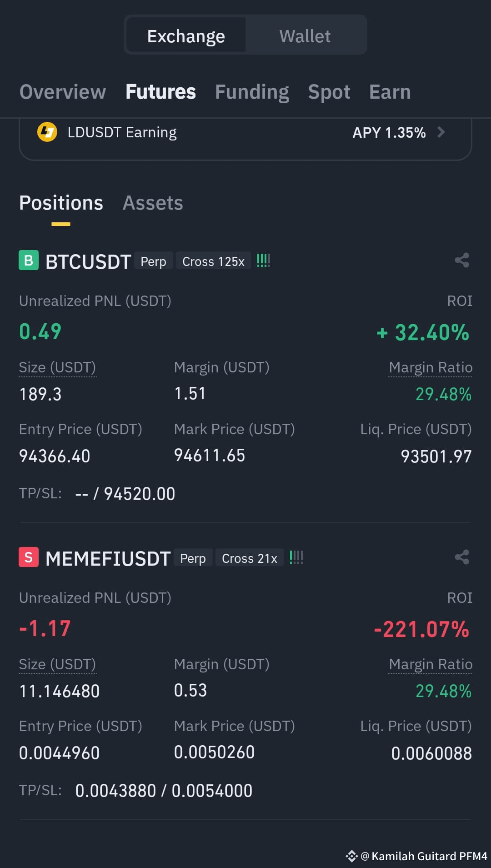This screenshot has height=868, width=491.
Task: Tap BTCUSDT ADL indicator bars
Action: tap(264, 261)
